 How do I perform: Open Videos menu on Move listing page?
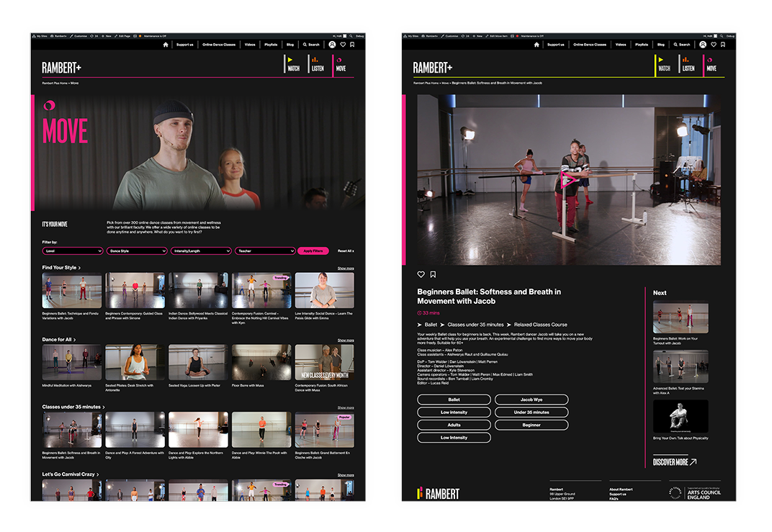[x=250, y=45]
